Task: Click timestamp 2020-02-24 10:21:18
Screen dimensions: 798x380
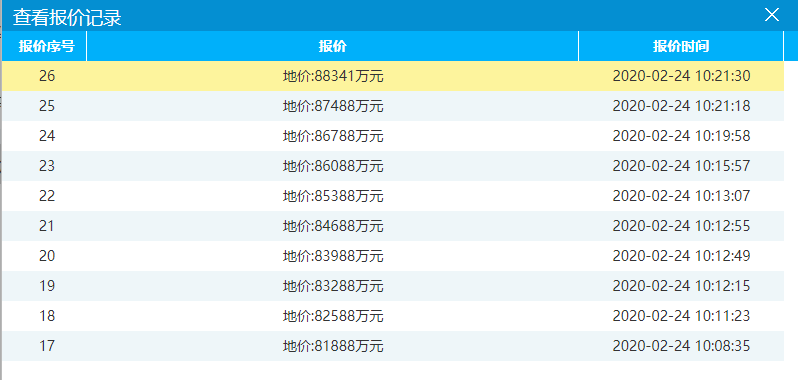Action: 681,106
